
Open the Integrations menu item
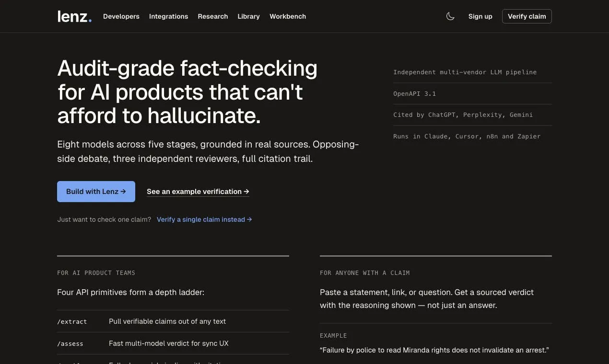(x=168, y=16)
